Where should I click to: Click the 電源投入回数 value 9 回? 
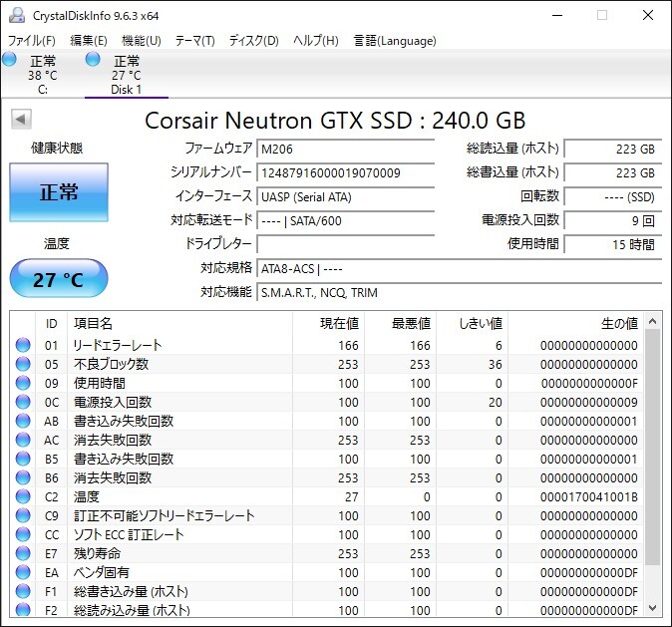613,220
